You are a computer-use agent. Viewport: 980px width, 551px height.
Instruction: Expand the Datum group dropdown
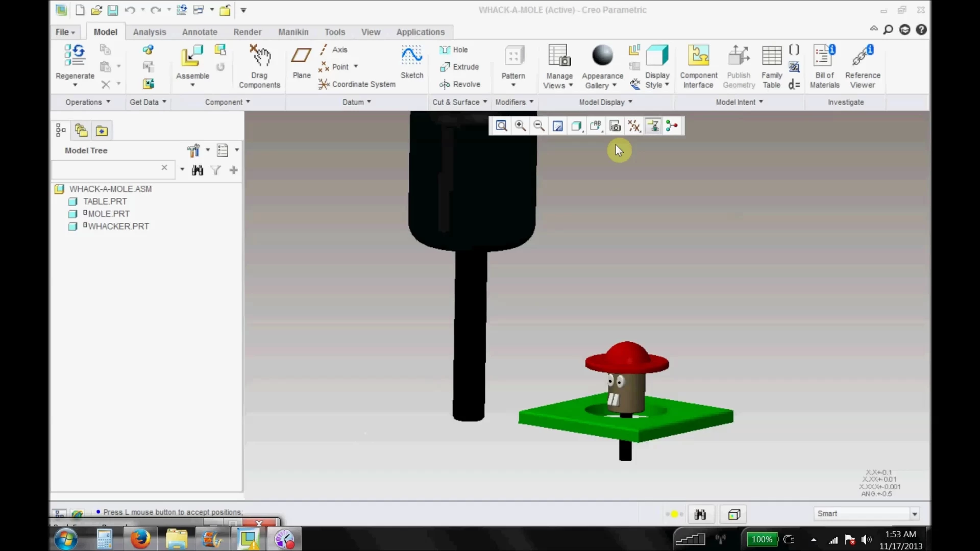356,102
